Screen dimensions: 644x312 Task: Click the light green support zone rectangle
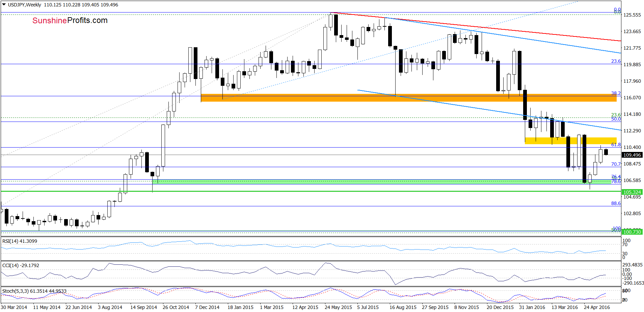(x=382, y=182)
